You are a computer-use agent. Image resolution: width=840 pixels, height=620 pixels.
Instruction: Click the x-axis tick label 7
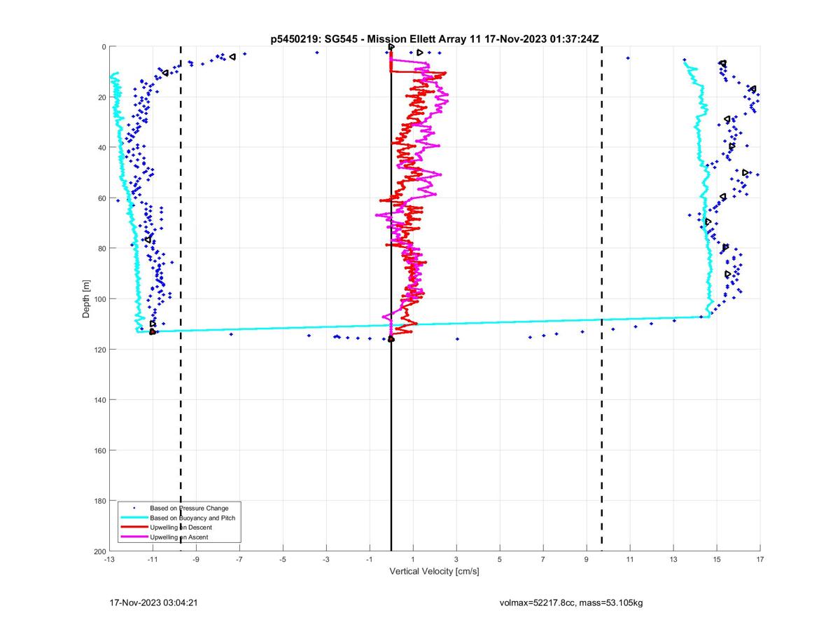543,560
